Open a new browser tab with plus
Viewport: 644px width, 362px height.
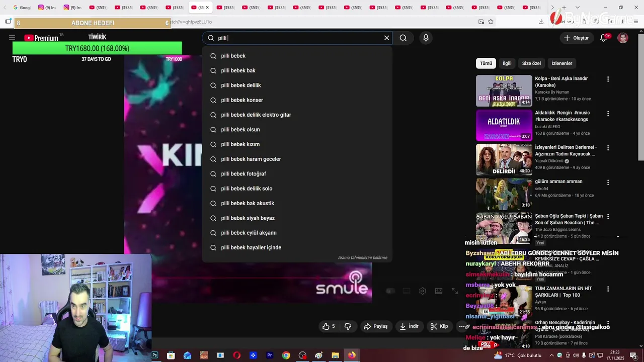[564, 8]
